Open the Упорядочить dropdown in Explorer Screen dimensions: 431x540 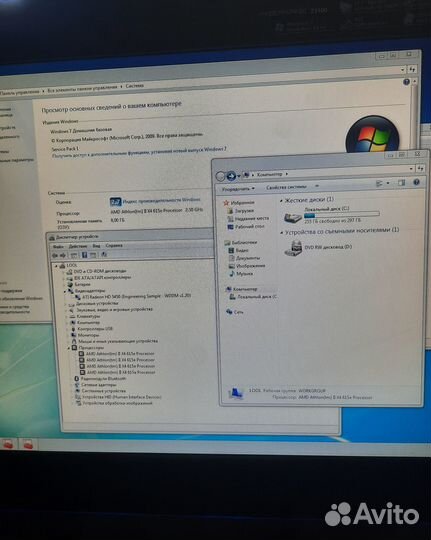pyautogui.click(x=238, y=189)
